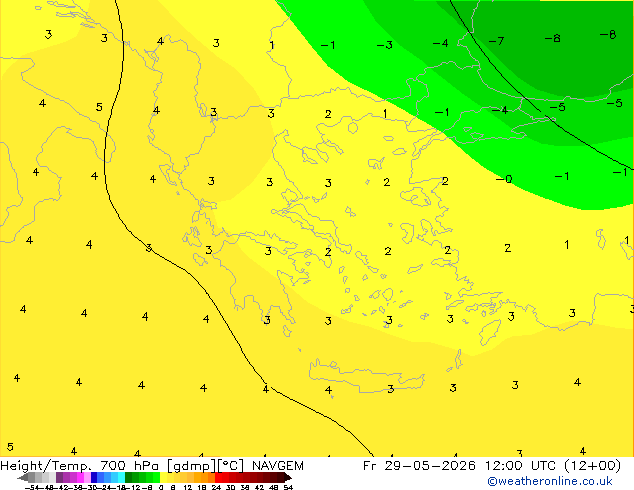Click the '12:00 UTC' time text

[521, 466]
